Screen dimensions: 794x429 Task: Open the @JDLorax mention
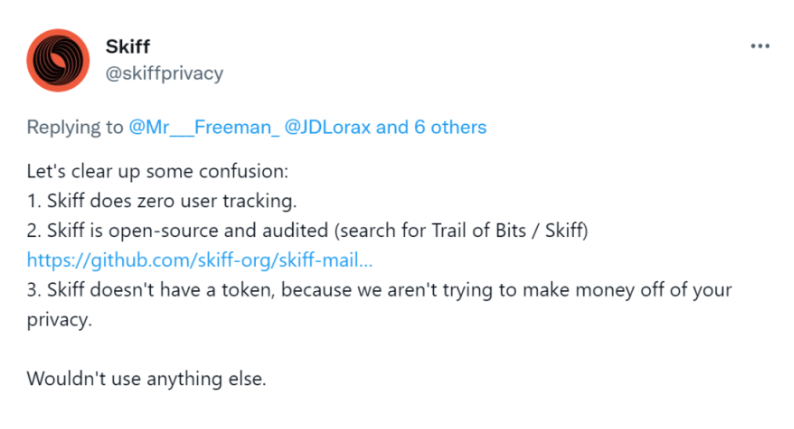pyautogui.click(x=328, y=127)
